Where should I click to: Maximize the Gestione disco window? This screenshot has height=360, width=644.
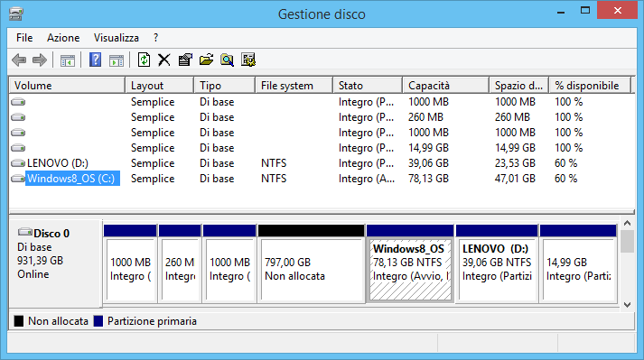[x=585, y=11]
